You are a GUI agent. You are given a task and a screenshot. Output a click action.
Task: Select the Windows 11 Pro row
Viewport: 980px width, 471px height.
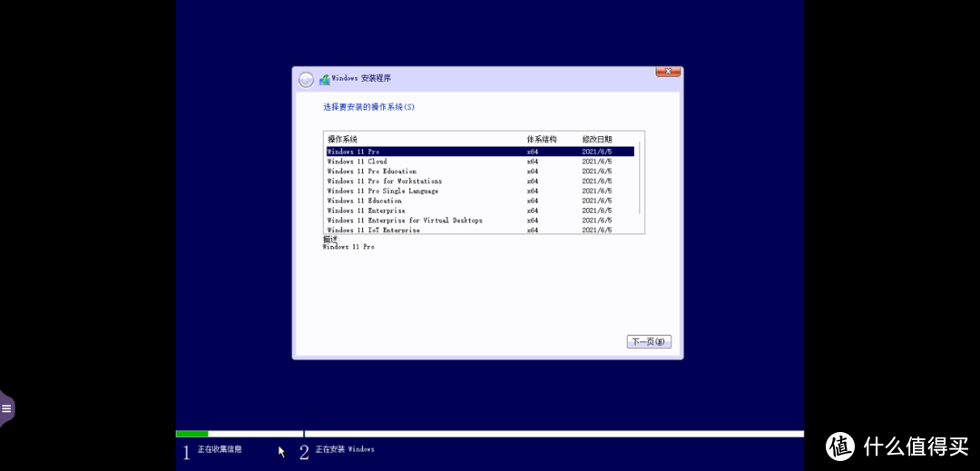pos(480,152)
